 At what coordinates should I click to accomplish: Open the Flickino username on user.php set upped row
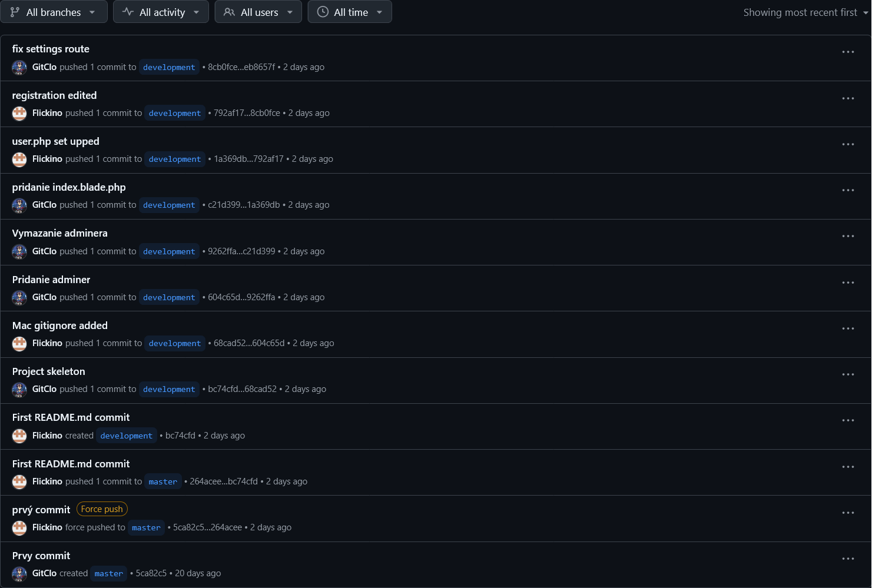tap(47, 159)
